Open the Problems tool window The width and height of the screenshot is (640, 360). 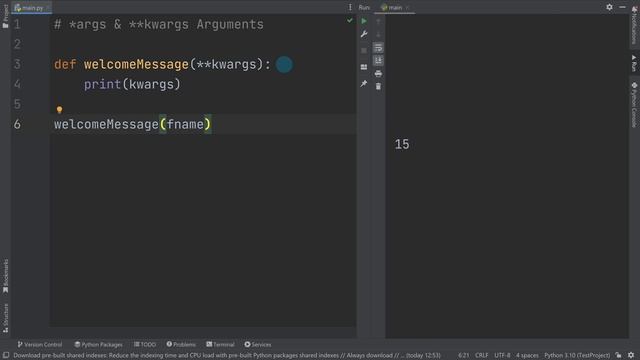pos(181,344)
